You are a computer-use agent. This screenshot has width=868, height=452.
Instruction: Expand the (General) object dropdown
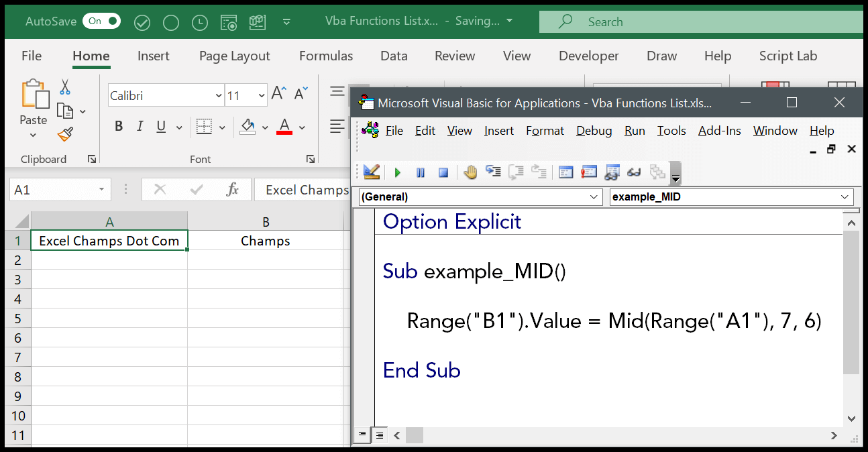click(x=594, y=197)
